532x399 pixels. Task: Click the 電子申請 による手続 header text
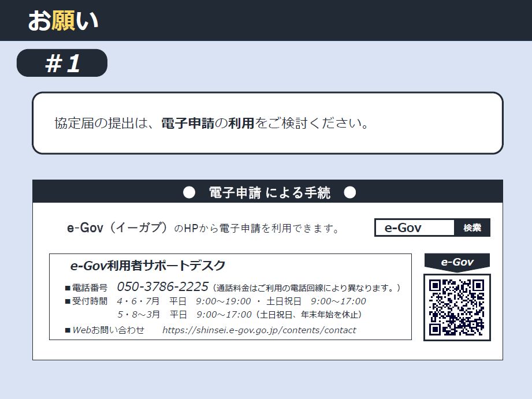point(269,193)
